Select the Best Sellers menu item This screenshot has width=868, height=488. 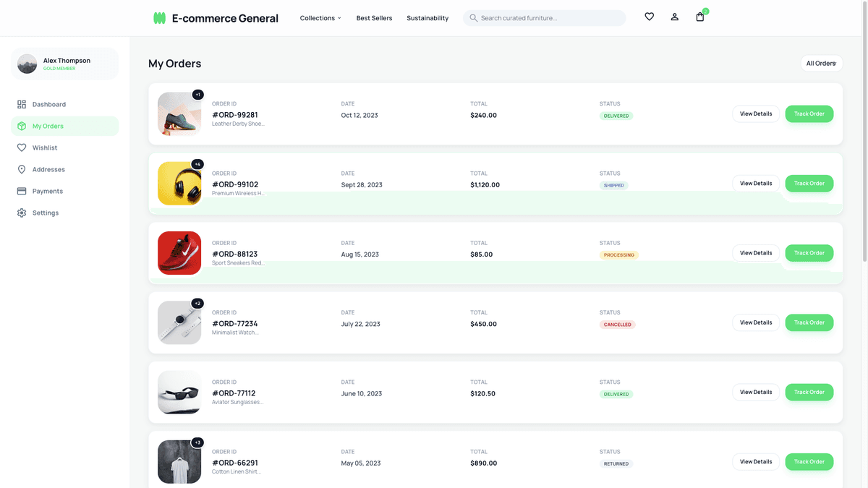click(x=374, y=17)
